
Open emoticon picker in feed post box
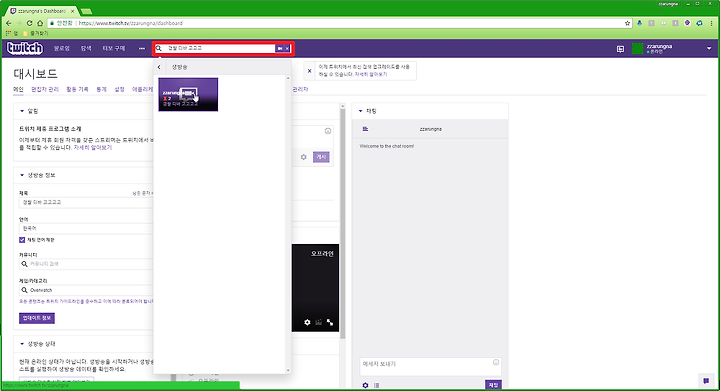[328, 131]
